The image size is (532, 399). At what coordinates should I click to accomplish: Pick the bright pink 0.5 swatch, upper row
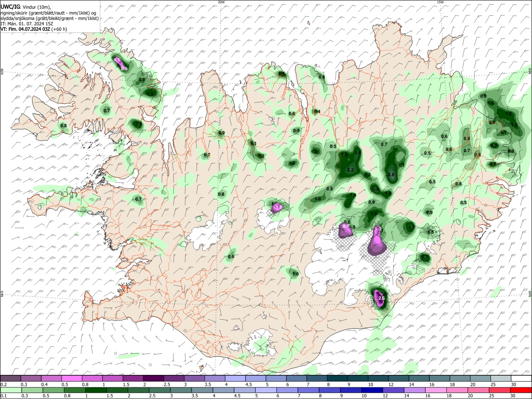(x=72, y=378)
